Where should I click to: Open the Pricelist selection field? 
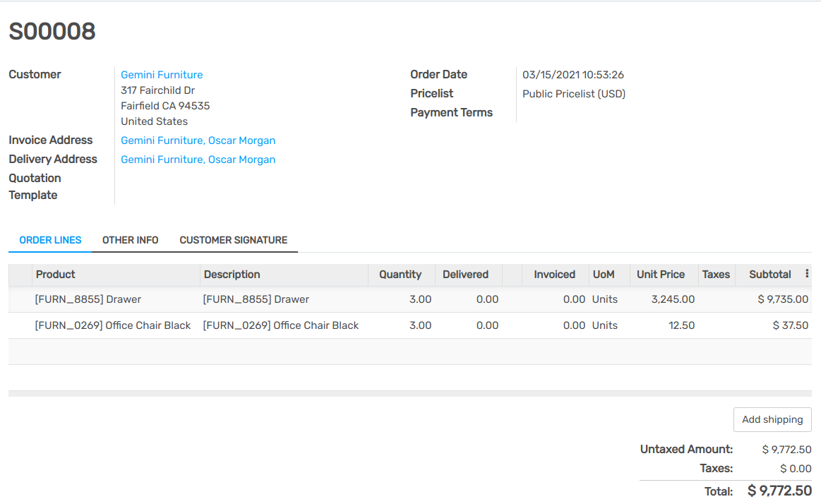[x=573, y=93]
